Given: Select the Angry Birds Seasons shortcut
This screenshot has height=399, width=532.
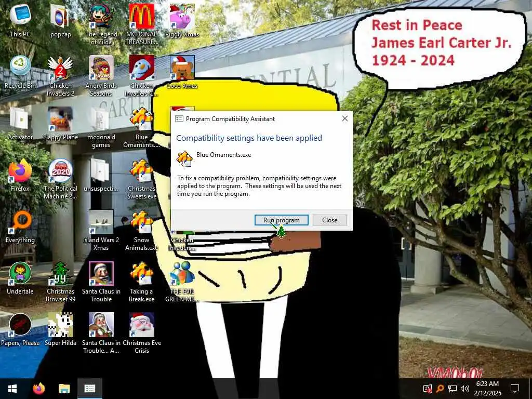Looking at the screenshot, I should [101, 76].
